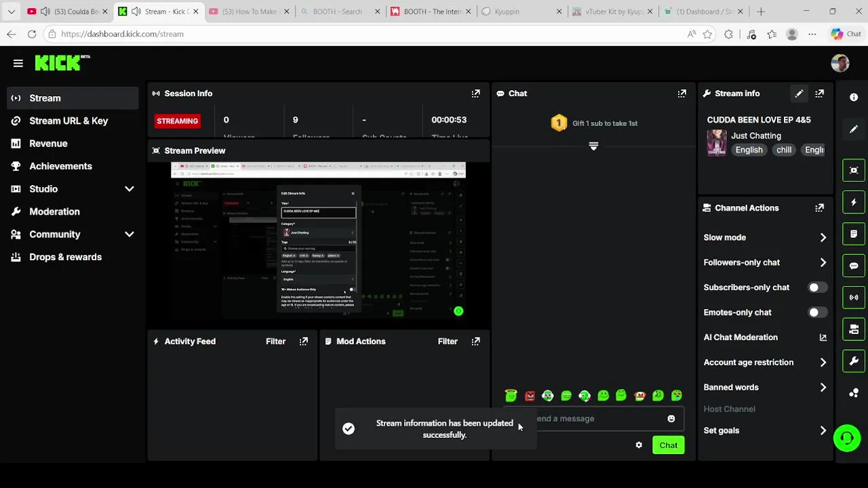Insert the angry red emote
Image resolution: width=868 pixels, height=488 pixels.
[x=530, y=396]
